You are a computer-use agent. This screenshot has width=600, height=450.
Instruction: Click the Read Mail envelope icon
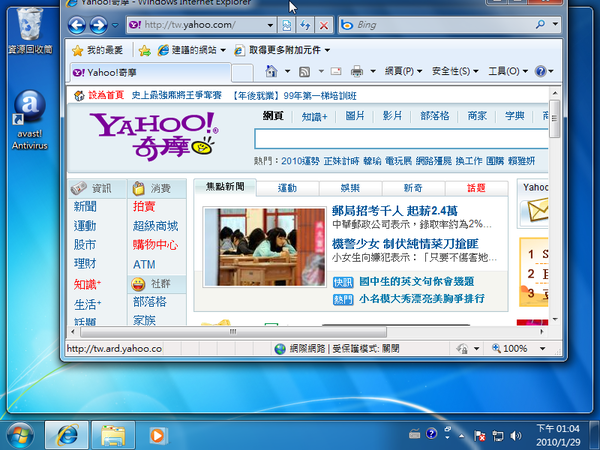point(336,71)
